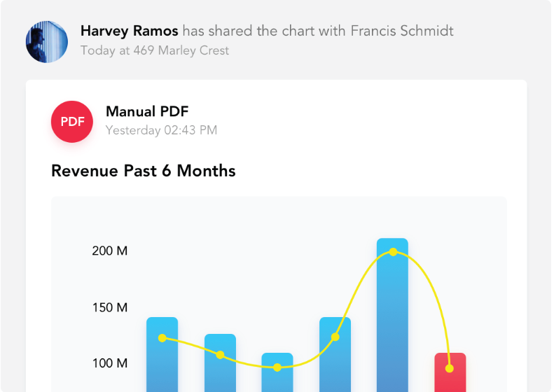
Task: Click the Harvey Ramos name link
Action: coord(130,31)
